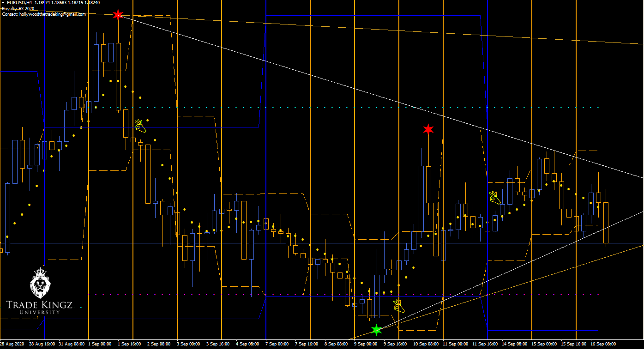Select the yellow hand icon near 2 Sep

[140, 126]
